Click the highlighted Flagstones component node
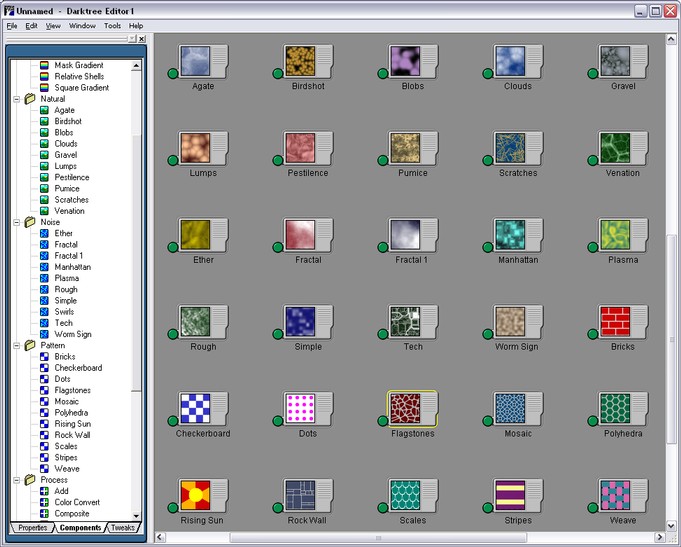Image resolution: width=681 pixels, height=547 pixels. click(413, 409)
